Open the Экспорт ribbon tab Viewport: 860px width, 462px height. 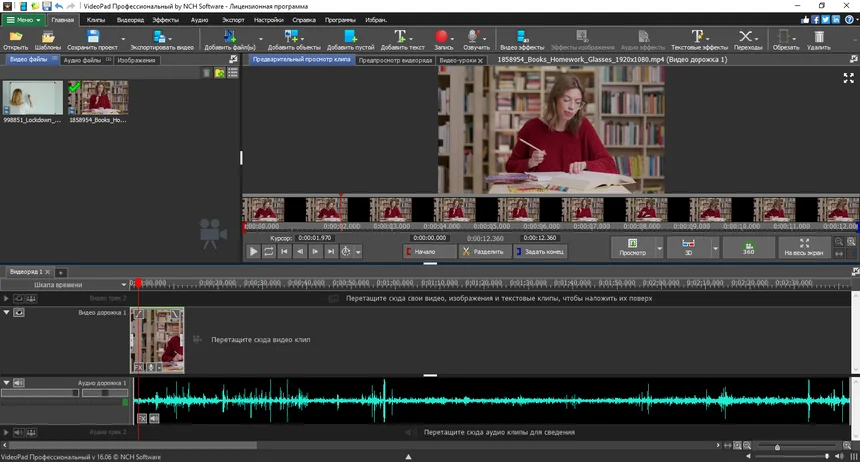click(x=233, y=20)
